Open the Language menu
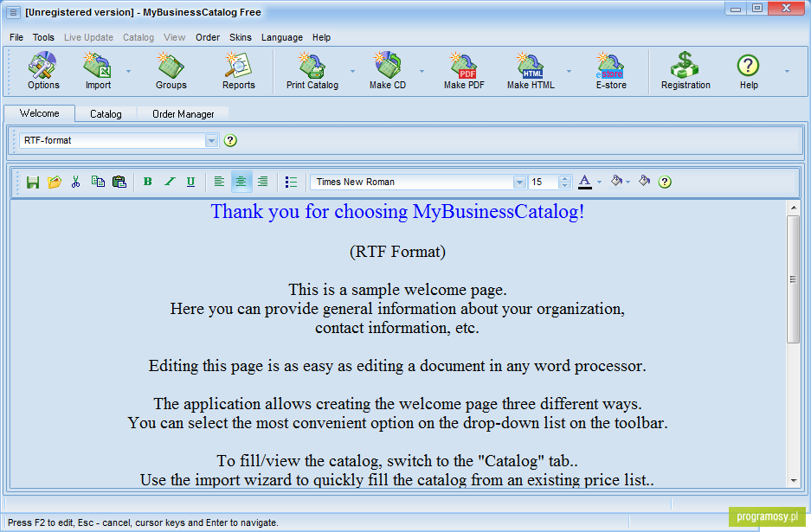 click(x=282, y=37)
